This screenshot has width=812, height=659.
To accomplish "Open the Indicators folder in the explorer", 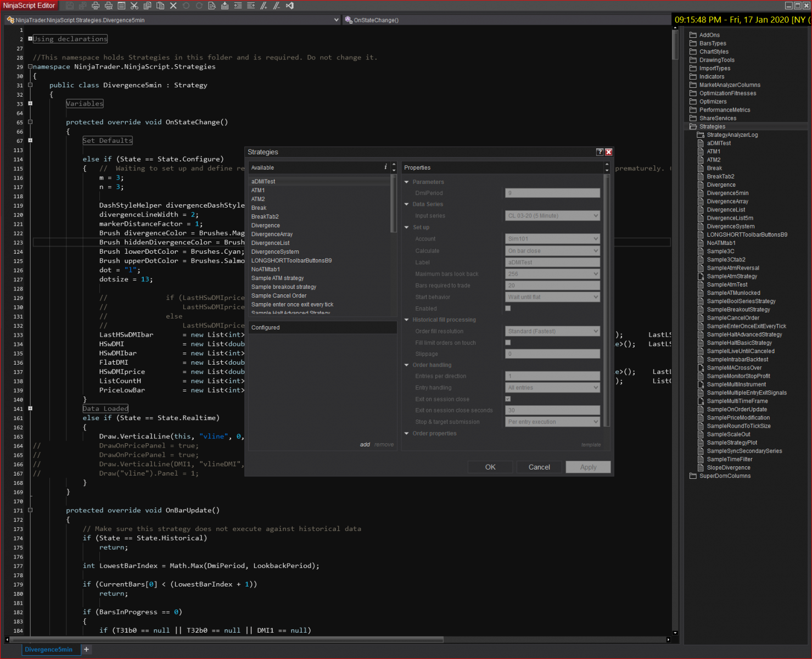I will click(712, 77).
